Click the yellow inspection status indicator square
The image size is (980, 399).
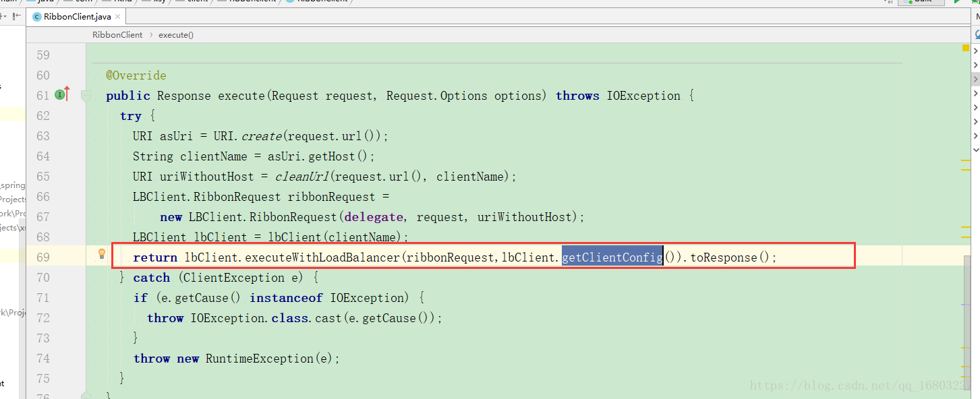tap(965, 49)
